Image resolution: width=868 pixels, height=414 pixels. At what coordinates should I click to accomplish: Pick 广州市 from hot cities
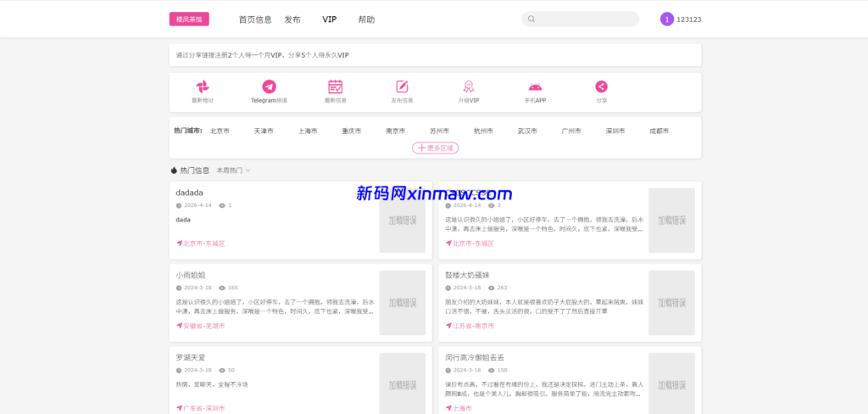coord(571,131)
